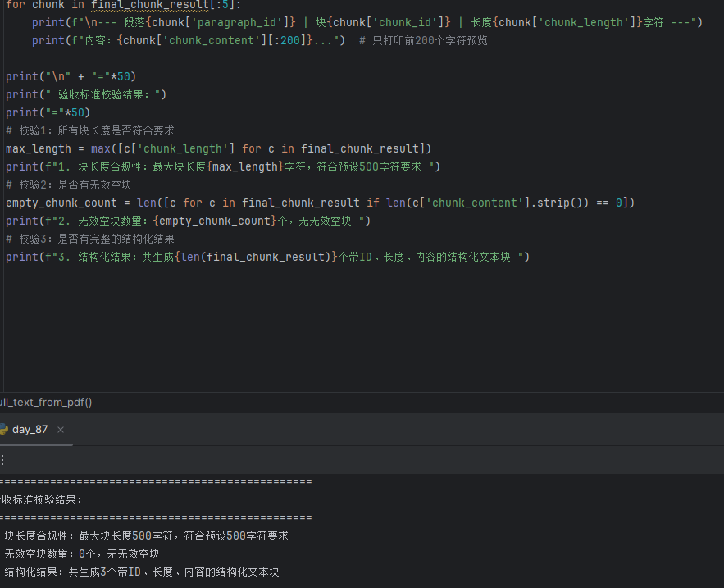Click the comment '# 校验2: 是否有无效空块'
Viewport: 724px width, 588px height.
(x=69, y=185)
